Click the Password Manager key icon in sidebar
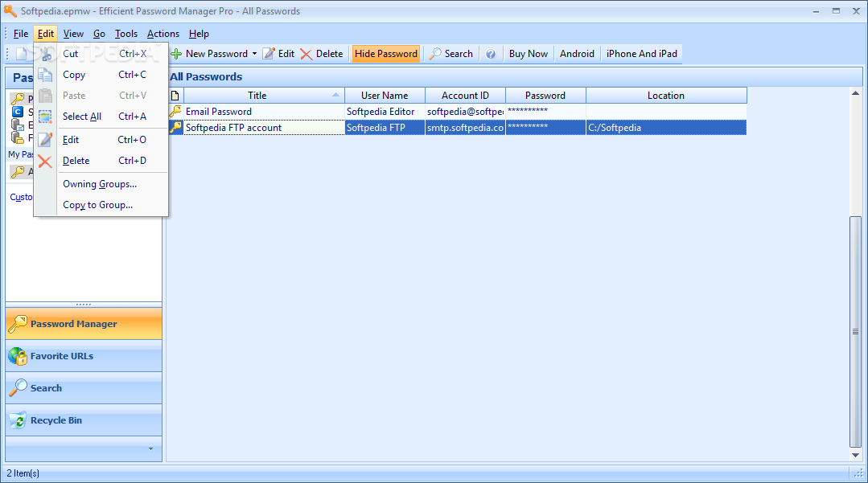This screenshot has width=868, height=483. (x=18, y=324)
